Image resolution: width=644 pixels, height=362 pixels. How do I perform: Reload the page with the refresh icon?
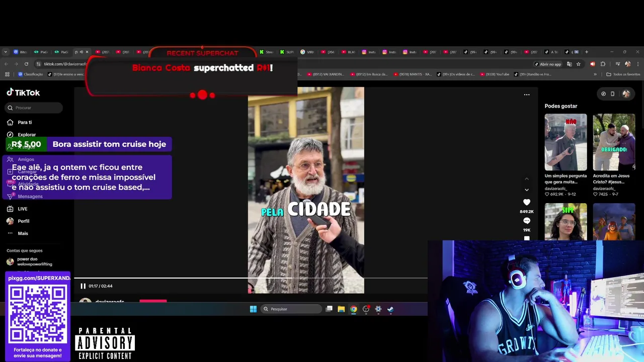(26, 64)
